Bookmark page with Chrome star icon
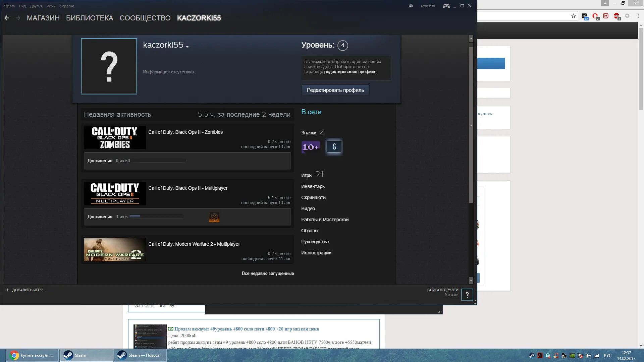 [574, 16]
